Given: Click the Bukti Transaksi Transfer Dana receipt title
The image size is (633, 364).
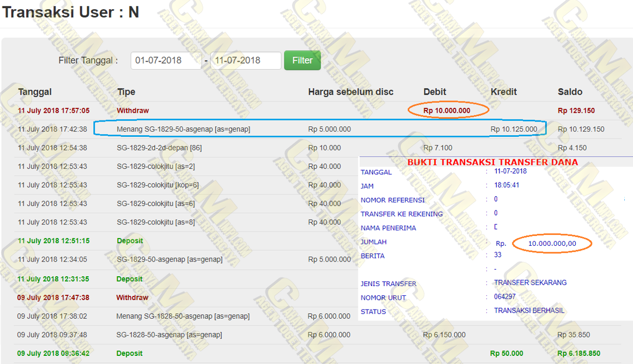Looking at the screenshot, I should click(x=492, y=162).
